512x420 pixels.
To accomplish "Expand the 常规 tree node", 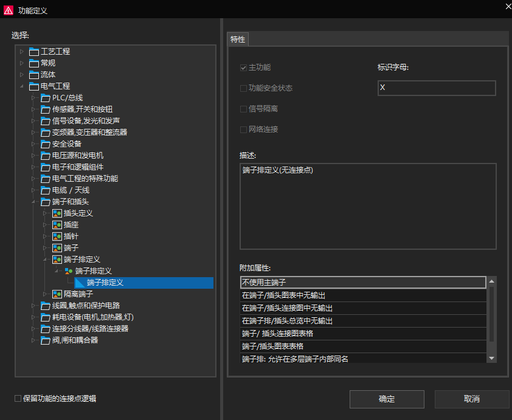I will (22, 63).
